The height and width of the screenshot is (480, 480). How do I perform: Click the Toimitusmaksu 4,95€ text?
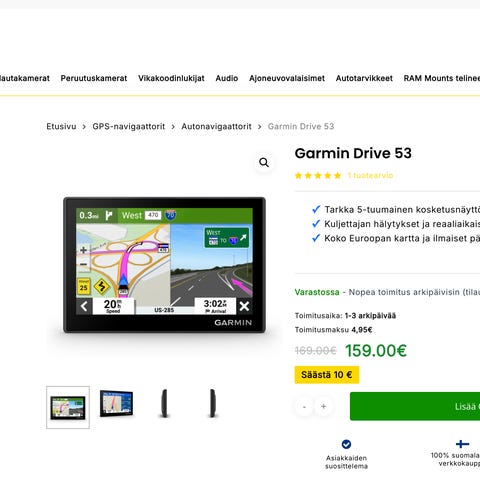coord(333,330)
